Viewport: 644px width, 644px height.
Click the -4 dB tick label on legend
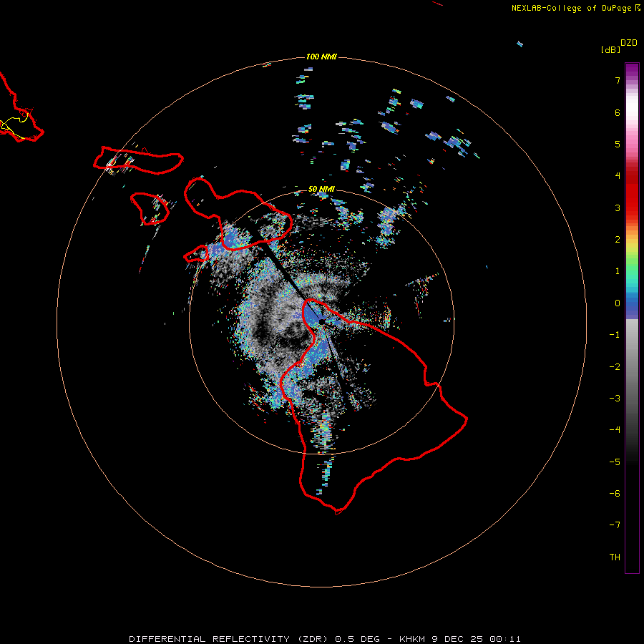[615, 430]
